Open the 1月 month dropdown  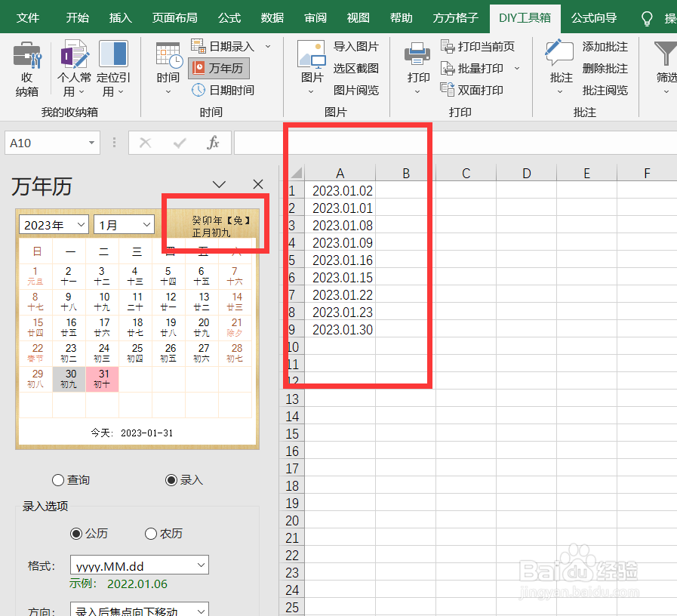coord(125,225)
